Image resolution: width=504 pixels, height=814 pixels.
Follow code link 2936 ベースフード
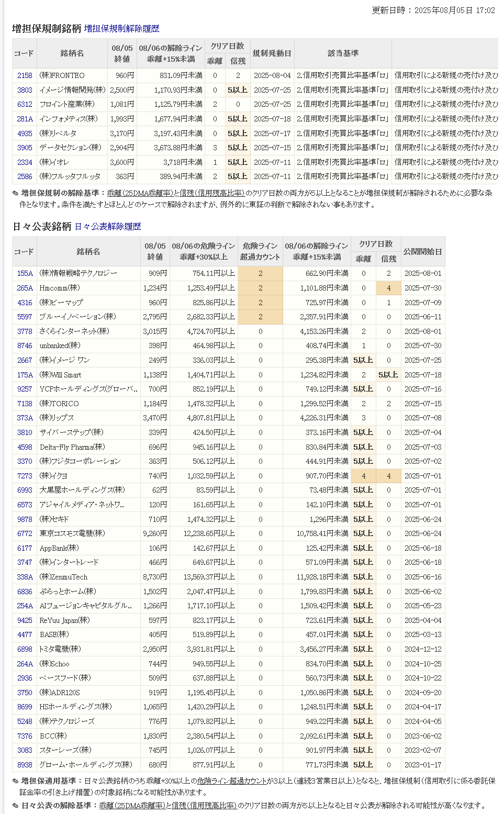click(x=25, y=678)
